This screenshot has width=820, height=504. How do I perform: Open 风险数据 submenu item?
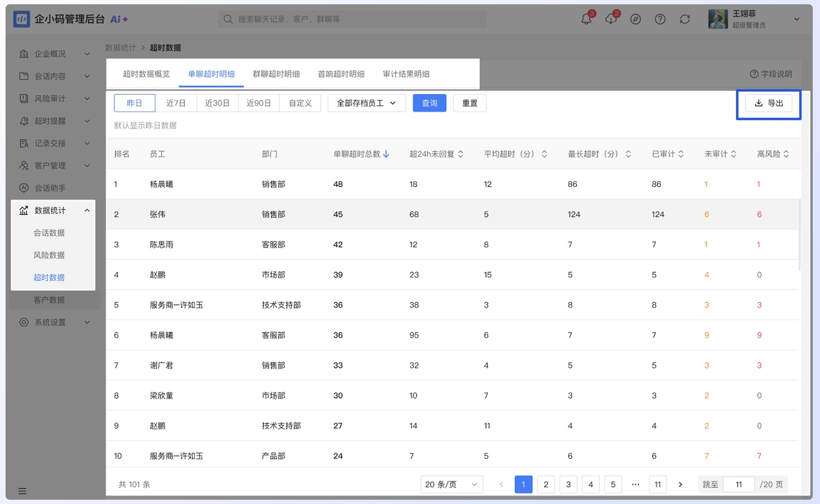[49, 255]
